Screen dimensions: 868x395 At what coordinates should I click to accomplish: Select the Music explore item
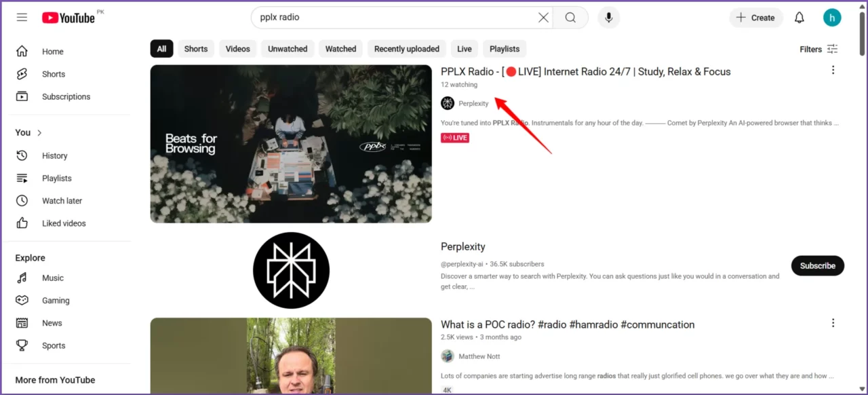[x=53, y=278]
